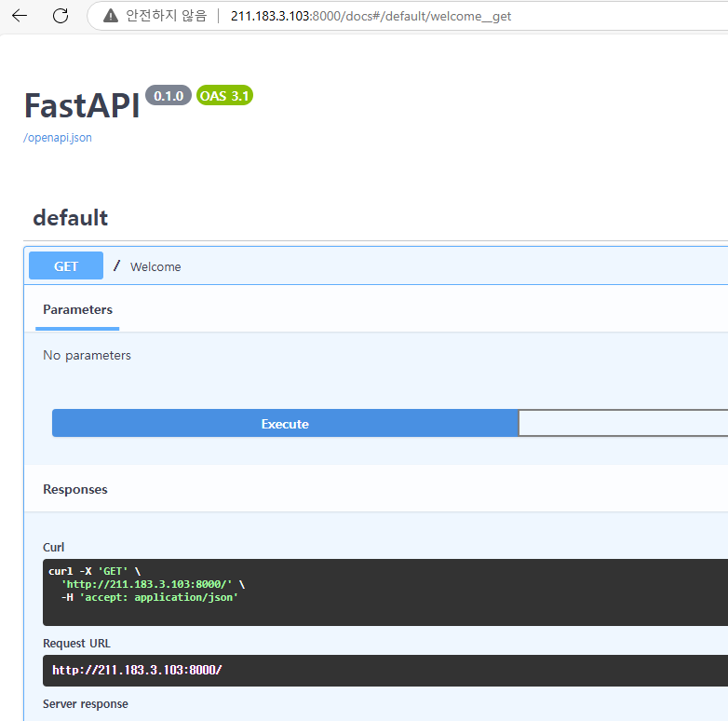Image resolution: width=728 pixels, height=721 pixels.
Task: Click the FastAPI title
Action: coord(82,106)
